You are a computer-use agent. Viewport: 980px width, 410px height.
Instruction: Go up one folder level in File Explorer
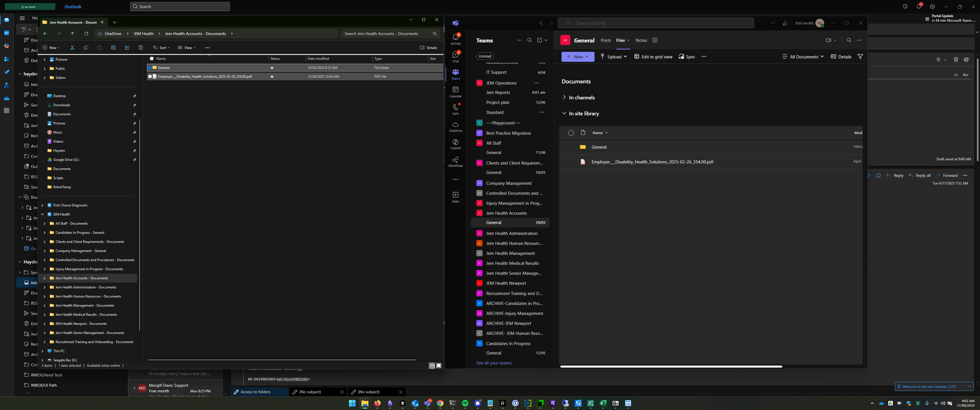point(73,34)
